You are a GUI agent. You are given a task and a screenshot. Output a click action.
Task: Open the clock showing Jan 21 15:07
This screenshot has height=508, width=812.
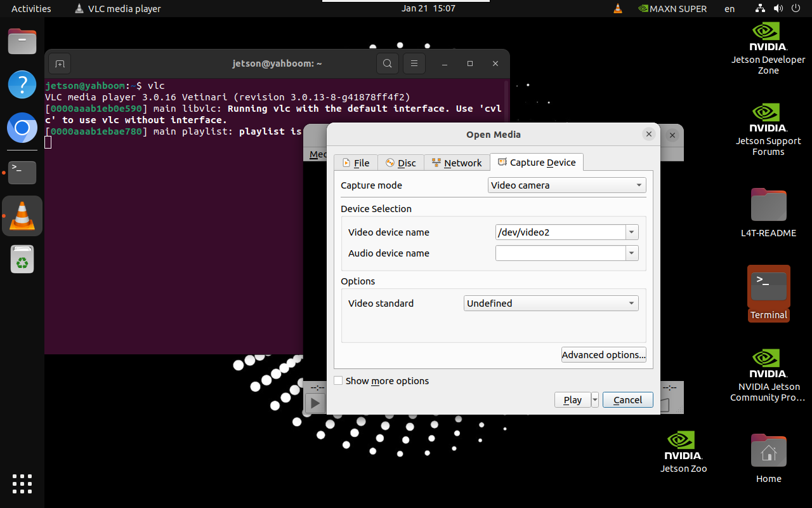point(428,9)
